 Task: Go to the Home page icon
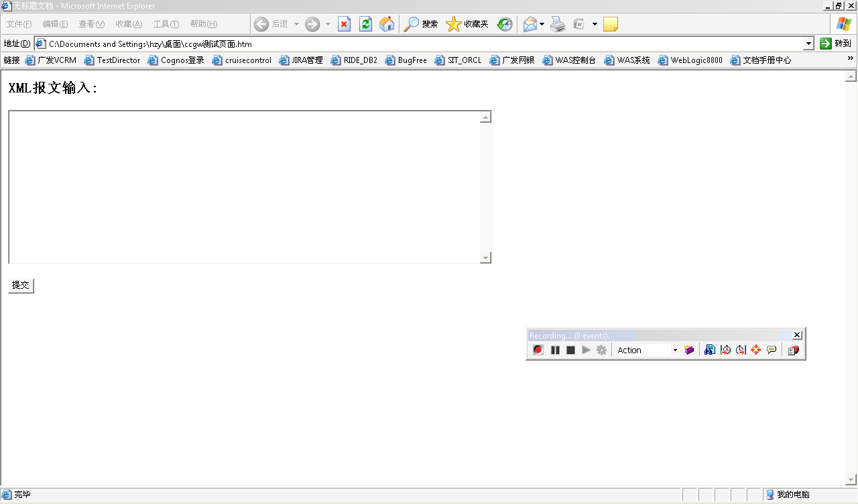click(x=387, y=25)
